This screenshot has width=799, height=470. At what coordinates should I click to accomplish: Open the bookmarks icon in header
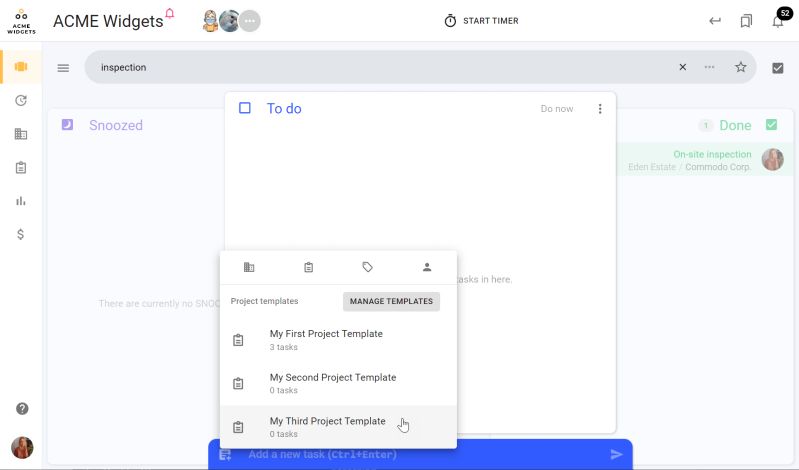tap(746, 21)
